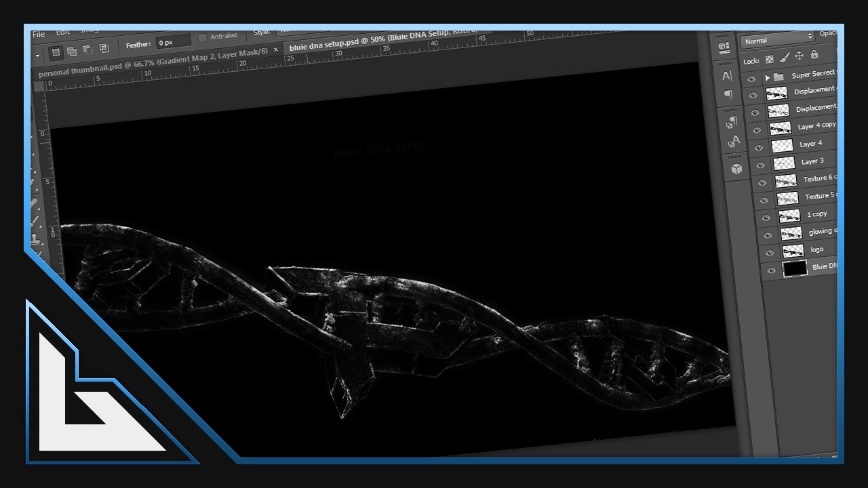Screen dimensions: 868x488
Task: Close the personal thumbnail.psd tab
Action: (x=275, y=49)
